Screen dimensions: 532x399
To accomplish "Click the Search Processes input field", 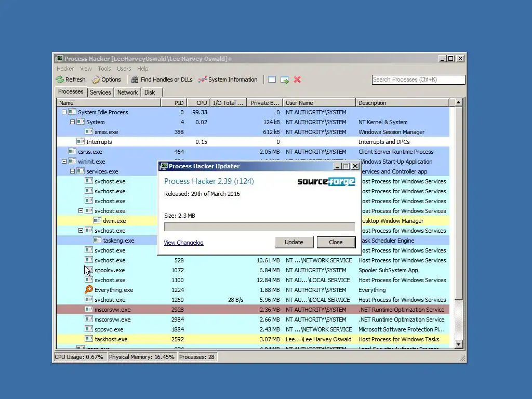I will pos(418,79).
